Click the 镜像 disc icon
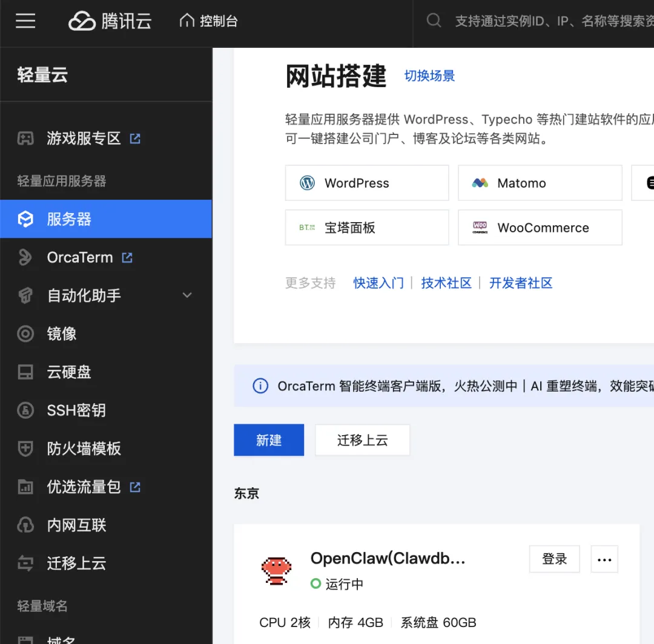654x644 pixels. (x=25, y=334)
